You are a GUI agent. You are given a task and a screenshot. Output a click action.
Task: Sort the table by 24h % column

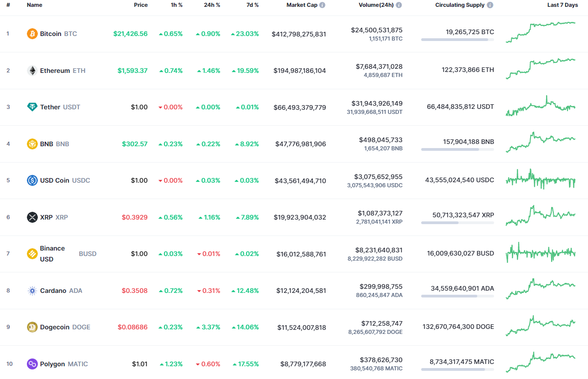tap(211, 5)
